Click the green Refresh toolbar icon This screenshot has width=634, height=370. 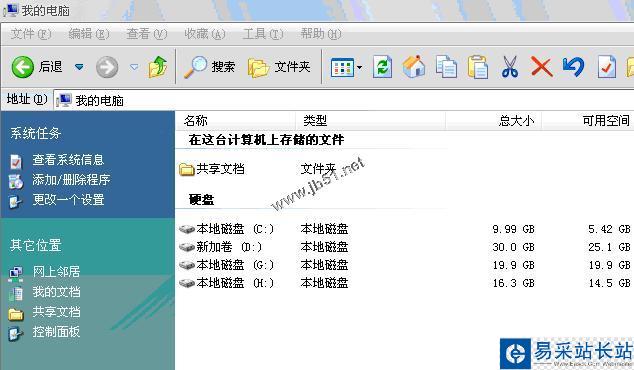[x=383, y=67]
